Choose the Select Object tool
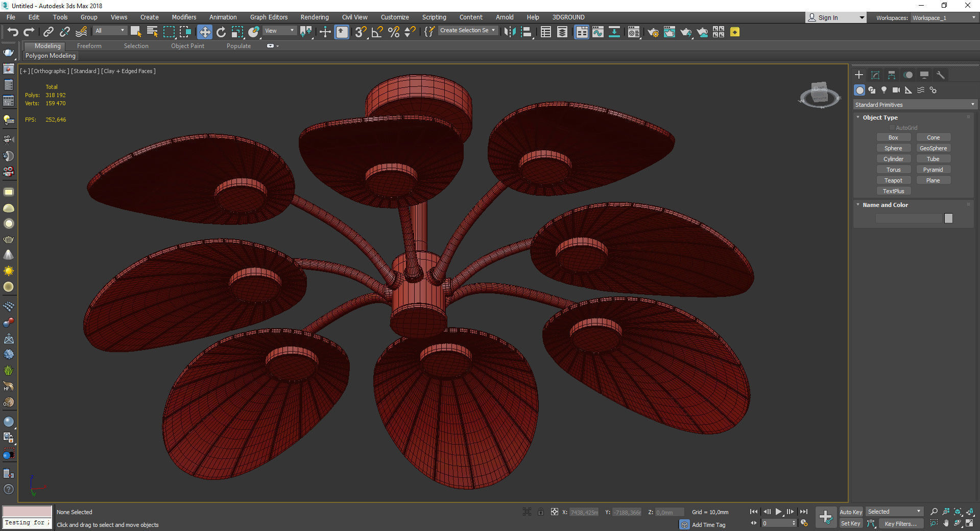This screenshot has width=980, height=531. click(x=136, y=32)
